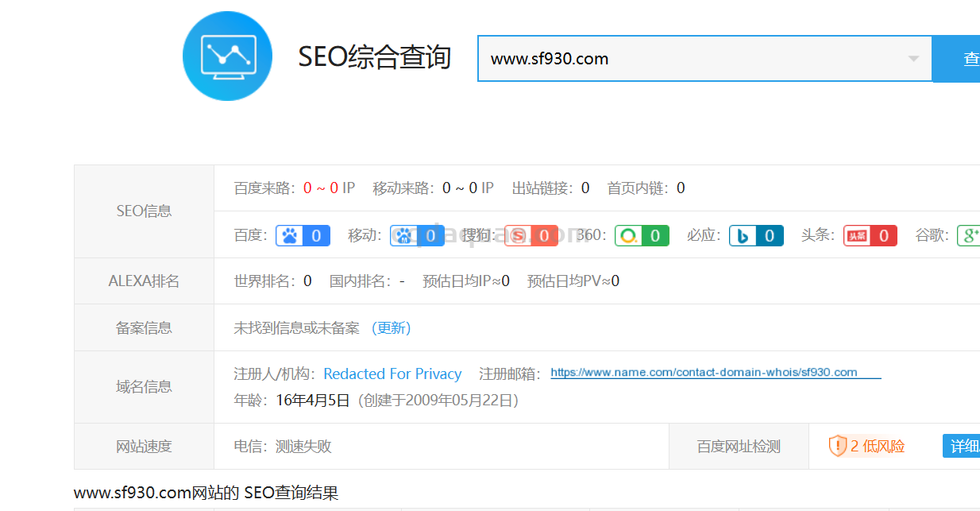This screenshot has height=511, width=980.
Task: Click the 详细 button for Baidu URL check
Action: click(963, 446)
